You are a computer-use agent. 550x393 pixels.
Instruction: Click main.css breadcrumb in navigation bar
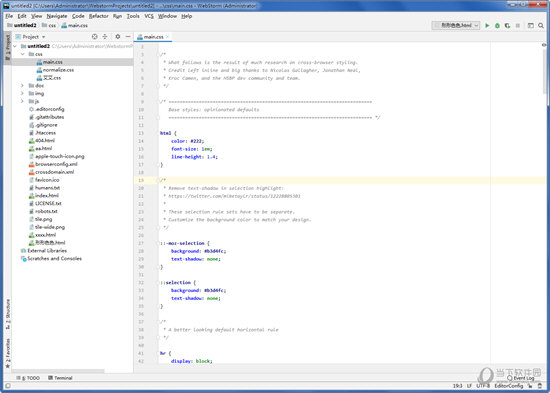point(74,26)
